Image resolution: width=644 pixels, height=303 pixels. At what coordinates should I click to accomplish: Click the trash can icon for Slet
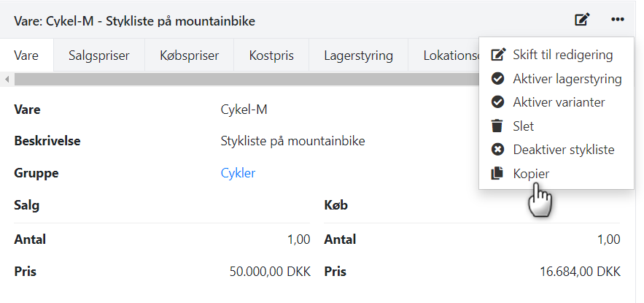coord(498,126)
